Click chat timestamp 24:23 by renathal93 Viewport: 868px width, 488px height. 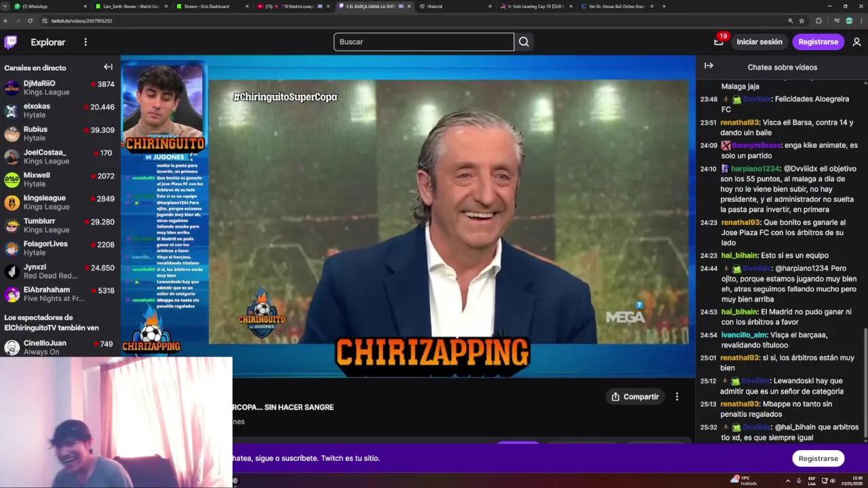[x=709, y=222]
